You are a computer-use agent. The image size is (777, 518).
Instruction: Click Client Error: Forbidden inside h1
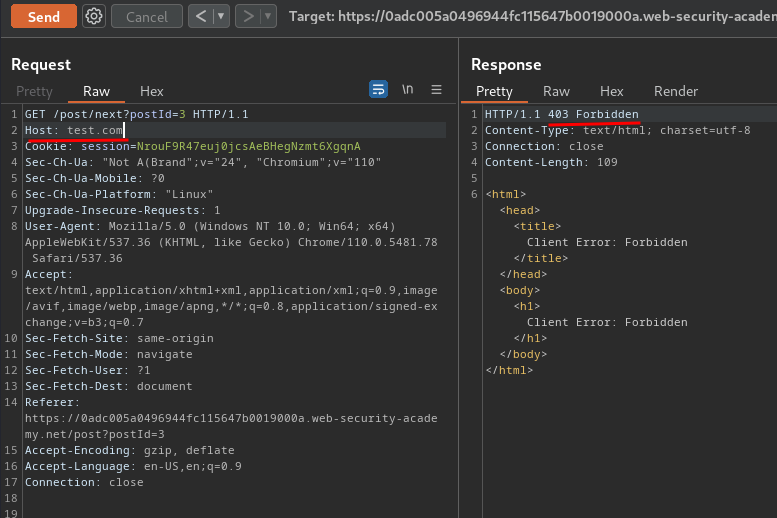pos(607,322)
